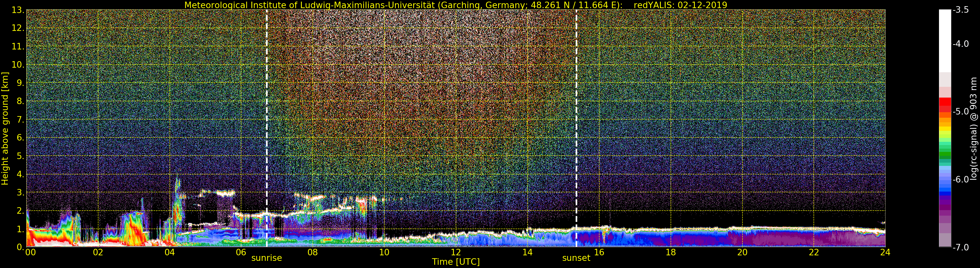980x268 pixels.
Task: Click the colorbar tick label -5.0
Action: [x=960, y=111]
